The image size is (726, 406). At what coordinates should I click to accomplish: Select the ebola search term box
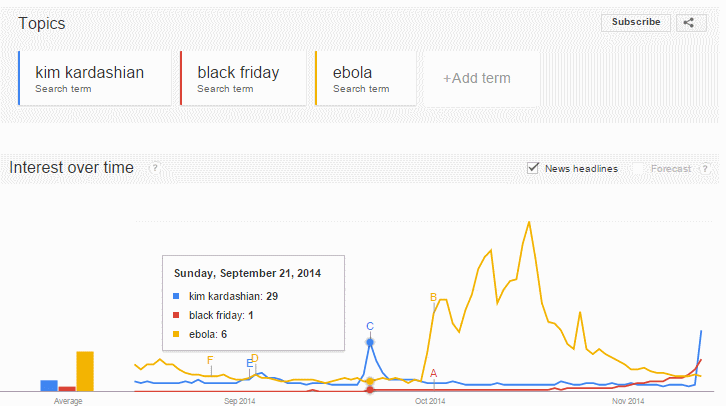pyautogui.click(x=366, y=78)
